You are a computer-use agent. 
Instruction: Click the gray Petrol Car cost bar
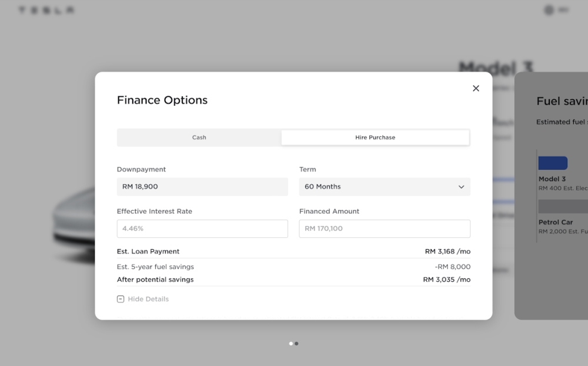563,206
